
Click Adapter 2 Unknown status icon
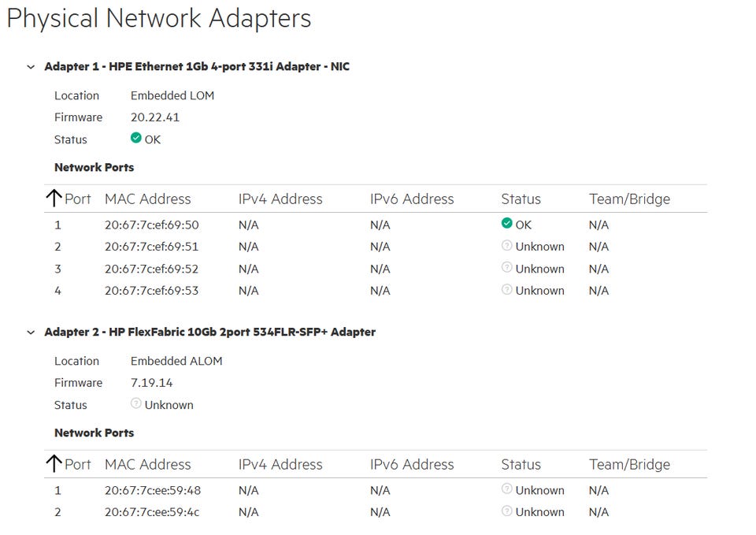136,403
